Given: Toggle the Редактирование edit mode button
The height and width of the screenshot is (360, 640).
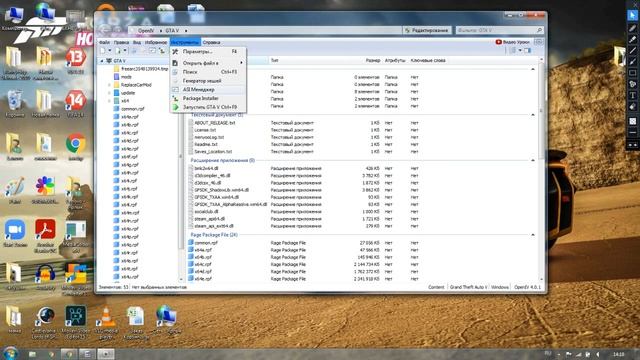Looking at the screenshot, I should click(427, 30).
